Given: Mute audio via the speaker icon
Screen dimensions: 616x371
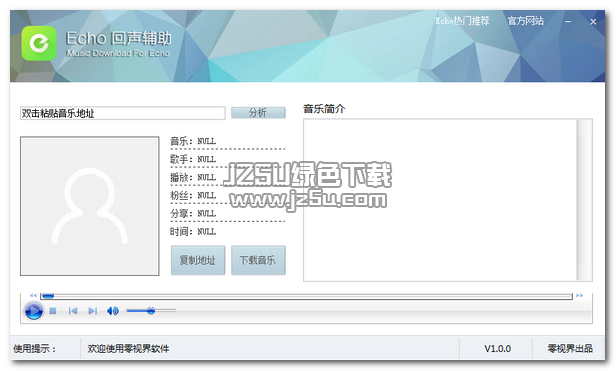Looking at the screenshot, I should 113,311.
